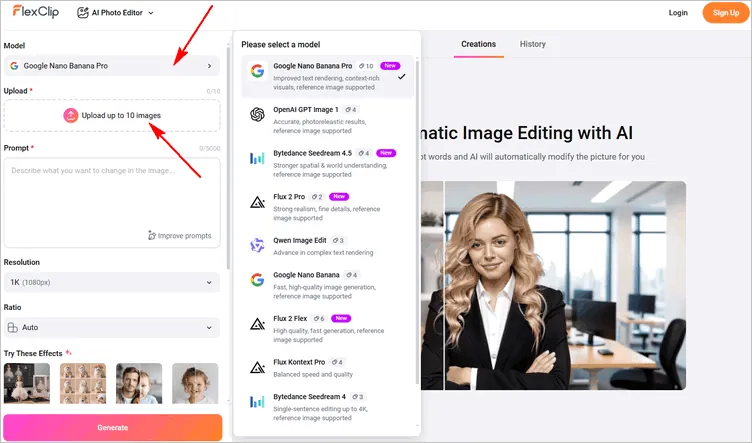This screenshot has width=752, height=443.
Task: Click the Improve prompts sparkle icon
Action: 152,235
